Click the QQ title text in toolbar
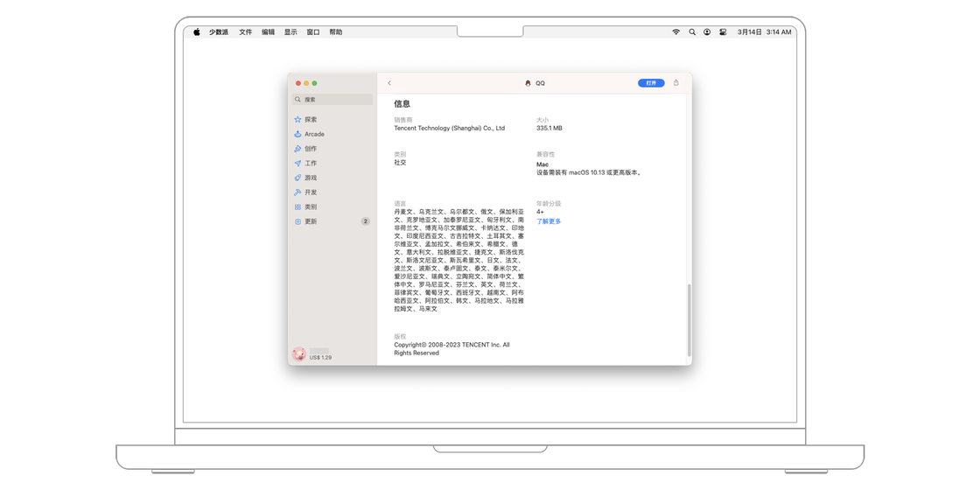This screenshot has width=980, height=490. pos(540,83)
